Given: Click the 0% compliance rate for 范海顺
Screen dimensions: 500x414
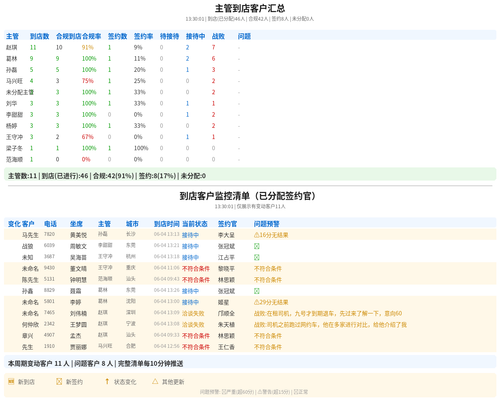Looking at the screenshot, I should click(x=86, y=159).
